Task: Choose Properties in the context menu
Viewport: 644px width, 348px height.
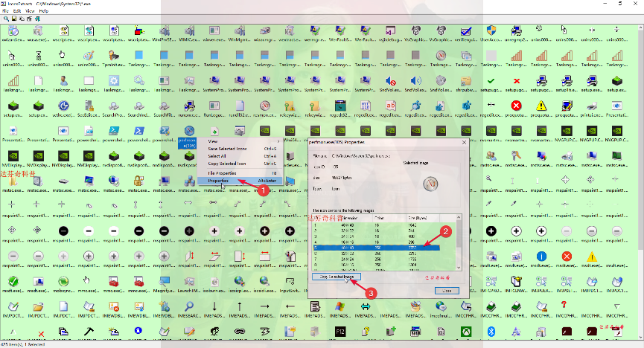Action: (x=240, y=181)
